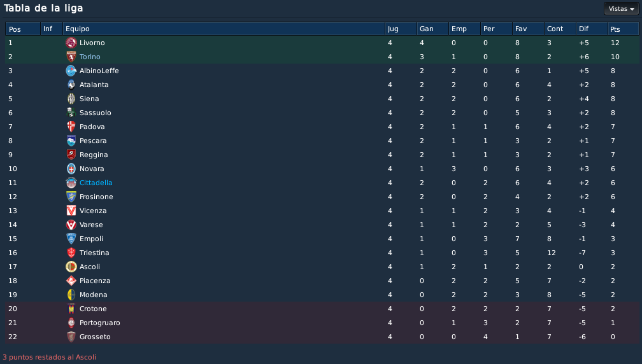Select the Modena yellow badge icon
This screenshot has height=364, width=642.
[x=71, y=295]
